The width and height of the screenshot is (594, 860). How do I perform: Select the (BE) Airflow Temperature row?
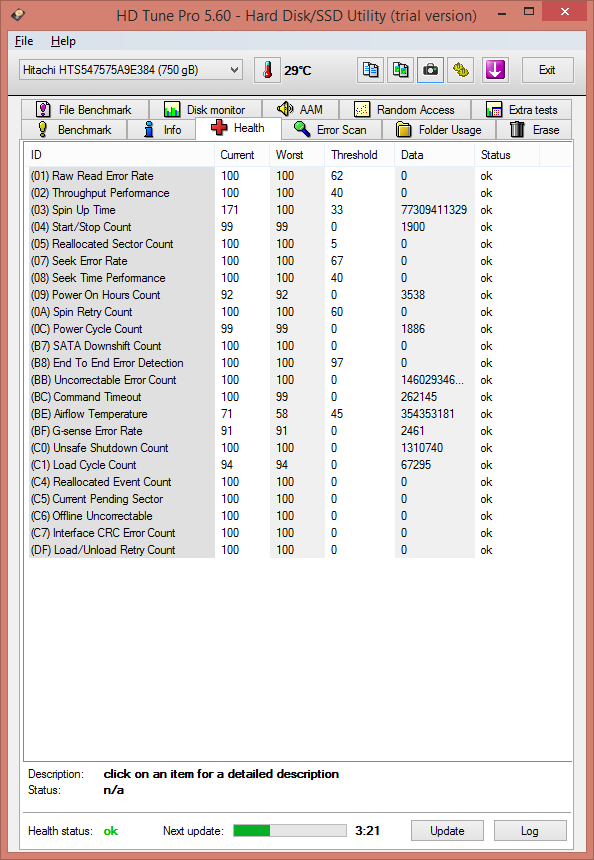pos(284,414)
